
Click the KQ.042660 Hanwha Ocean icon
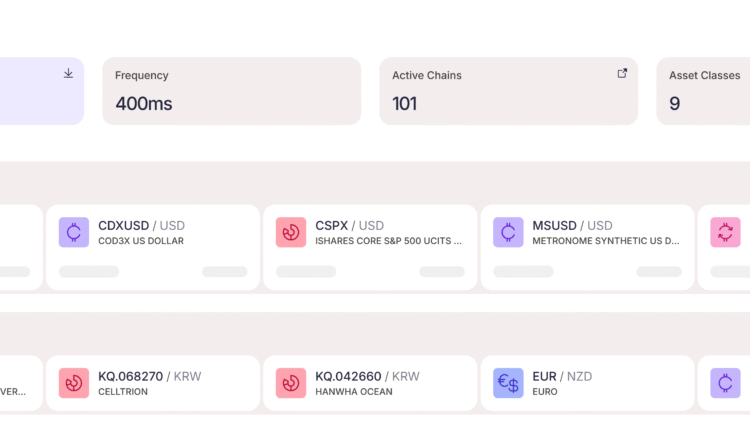click(291, 383)
